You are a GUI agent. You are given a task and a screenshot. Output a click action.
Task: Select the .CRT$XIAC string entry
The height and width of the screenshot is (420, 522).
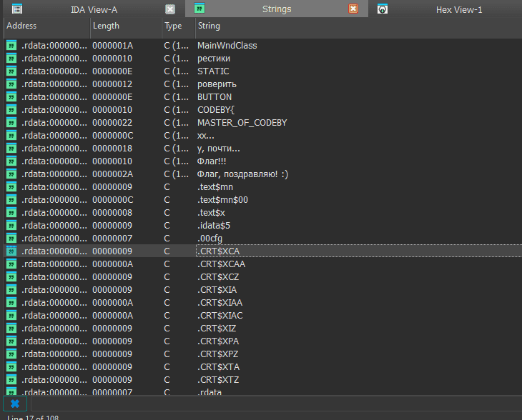(x=220, y=316)
